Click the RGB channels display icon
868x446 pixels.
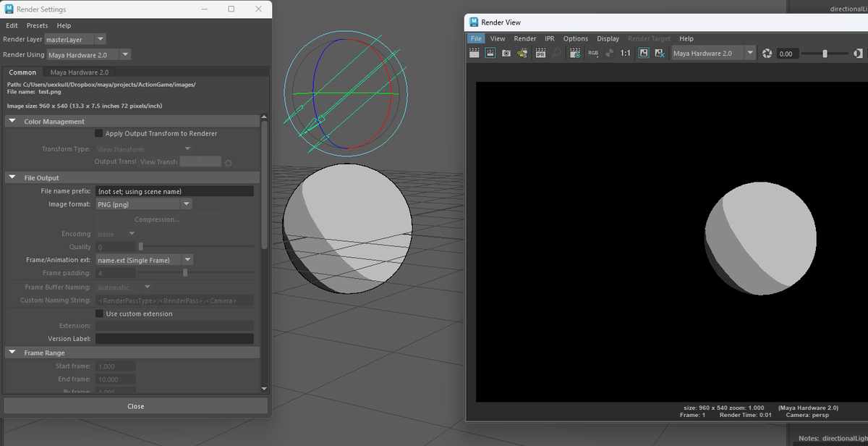[593, 53]
